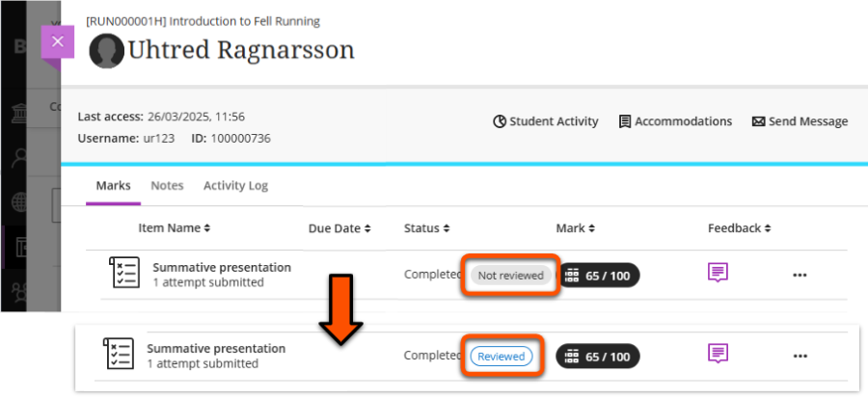
Task: Open the Activity Log tab
Action: tap(235, 185)
